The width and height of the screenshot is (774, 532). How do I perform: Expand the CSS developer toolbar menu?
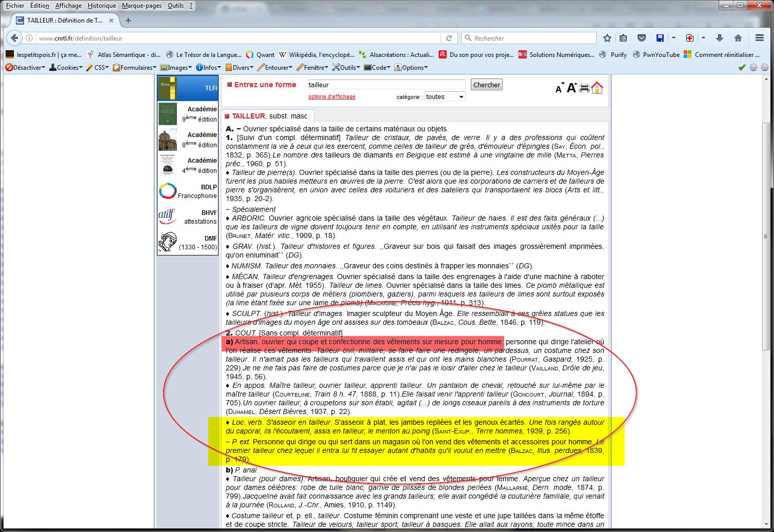pyautogui.click(x=97, y=67)
